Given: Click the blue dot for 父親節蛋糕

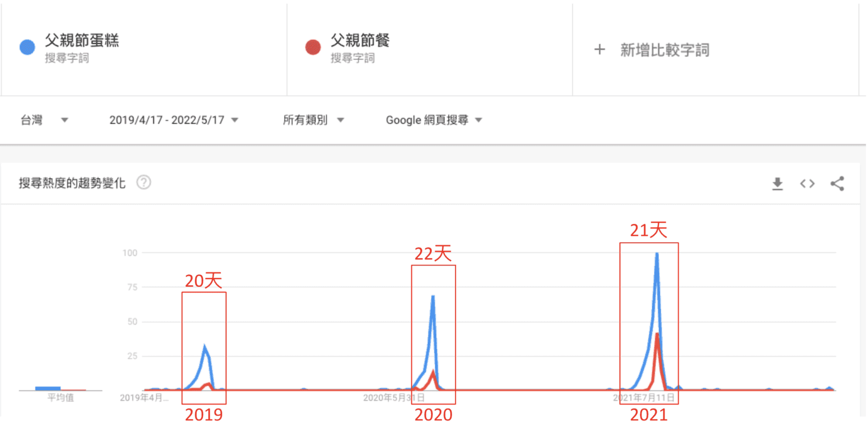Looking at the screenshot, I should tap(27, 48).
